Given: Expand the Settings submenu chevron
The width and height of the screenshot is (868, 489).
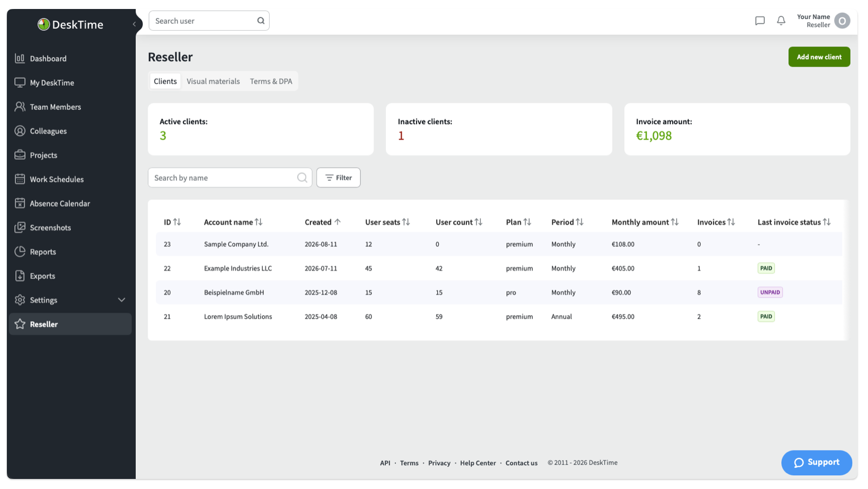Looking at the screenshot, I should 122,300.
